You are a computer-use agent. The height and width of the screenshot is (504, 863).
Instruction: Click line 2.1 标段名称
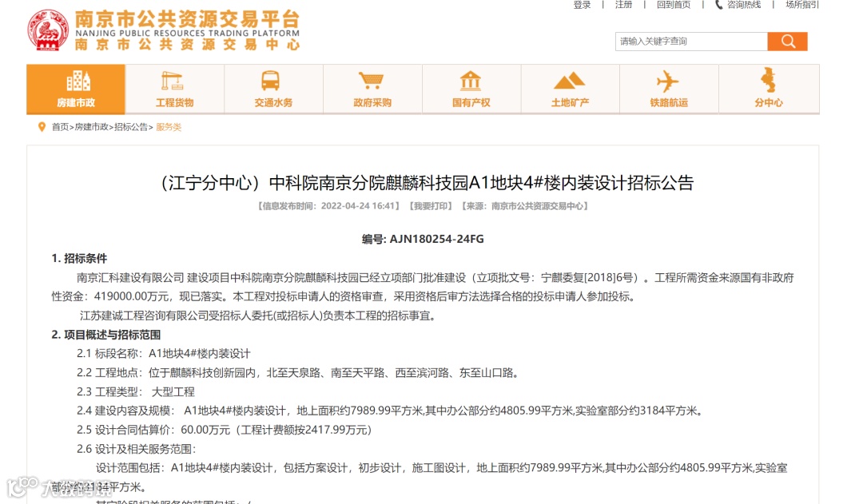pyautogui.click(x=164, y=353)
